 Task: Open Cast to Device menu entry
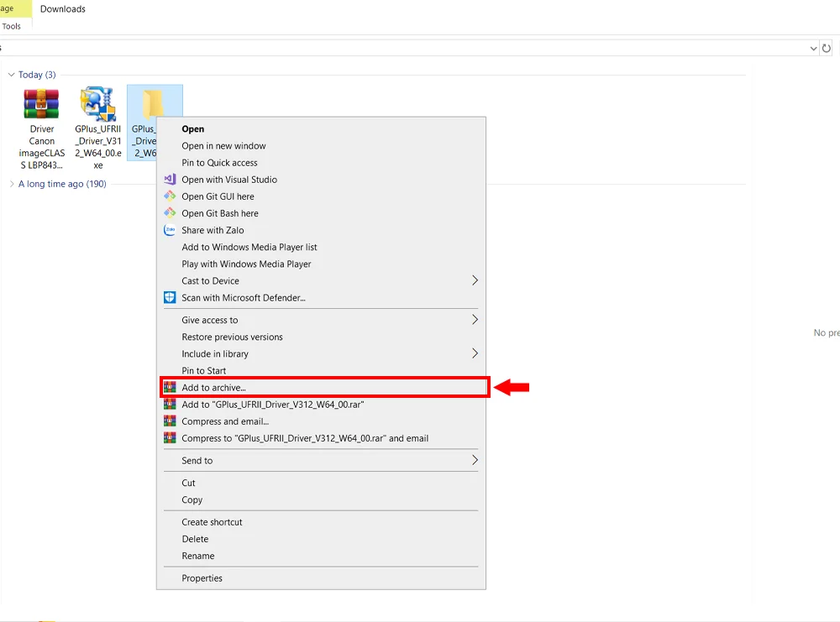[321, 280]
